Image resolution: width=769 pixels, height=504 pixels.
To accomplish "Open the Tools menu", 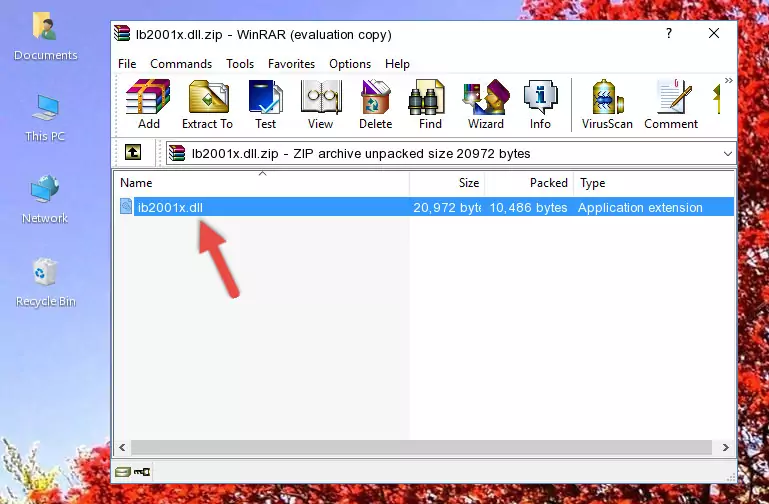I will [x=240, y=64].
